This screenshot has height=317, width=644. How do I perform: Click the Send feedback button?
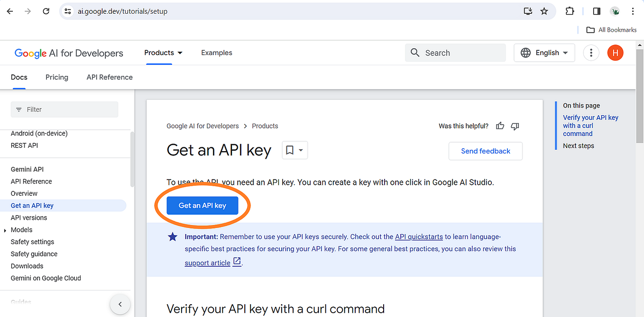(x=485, y=151)
